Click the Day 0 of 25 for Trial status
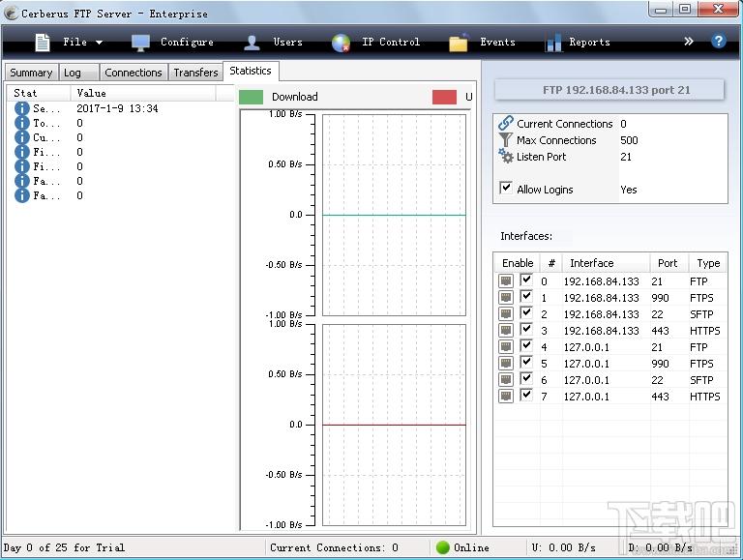This screenshot has width=743, height=560. (64, 547)
